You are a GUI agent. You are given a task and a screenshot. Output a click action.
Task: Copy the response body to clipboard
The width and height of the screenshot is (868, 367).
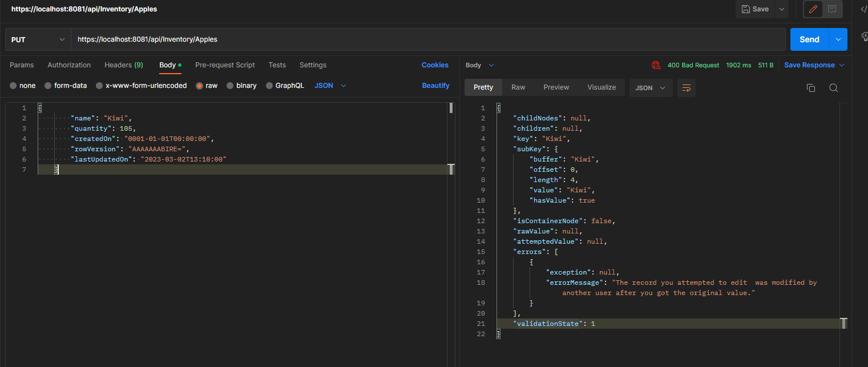(811, 87)
